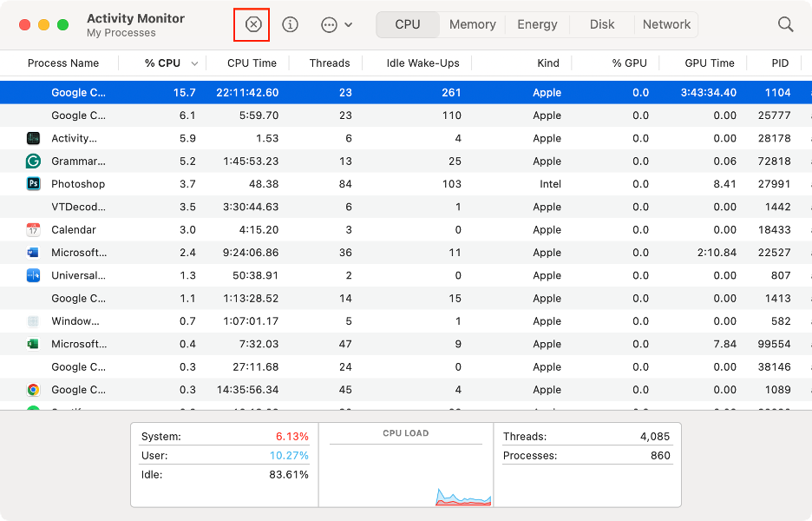
Task: Open the Network tab
Action: 666,24
